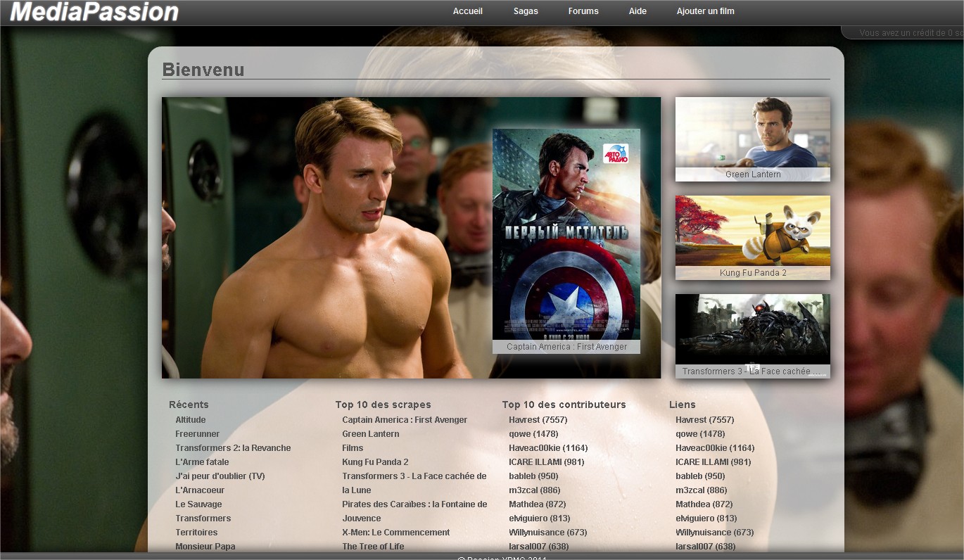View Mathdea (872) in Top 10 contributeurs

pyautogui.click(x=538, y=504)
